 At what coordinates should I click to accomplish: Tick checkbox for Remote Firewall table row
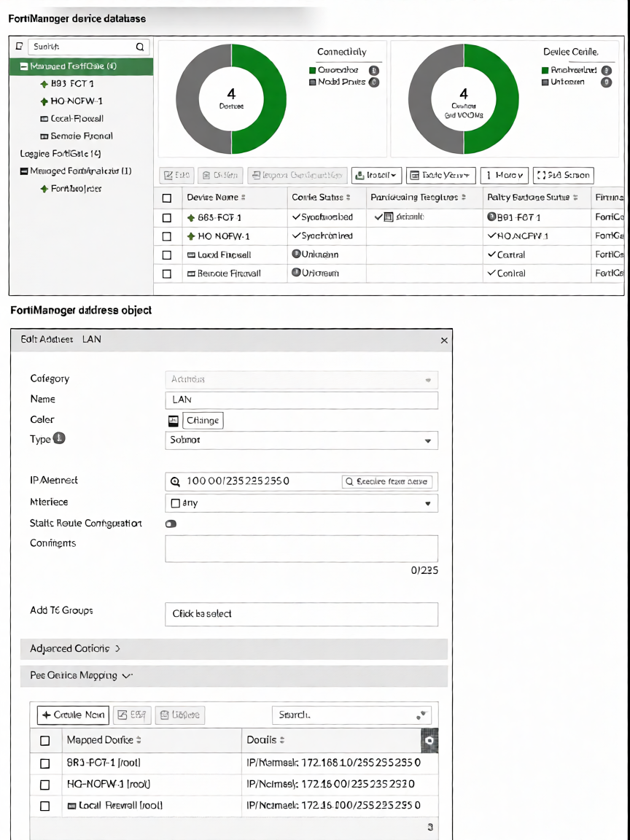coord(166,273)
